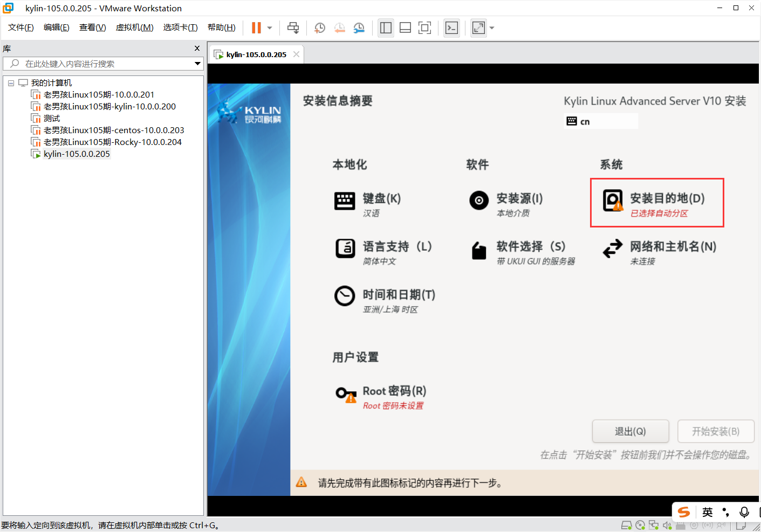Open 网络和主机名(N) network settings
This screenshot has width=761, height=532.
[659, 252]
